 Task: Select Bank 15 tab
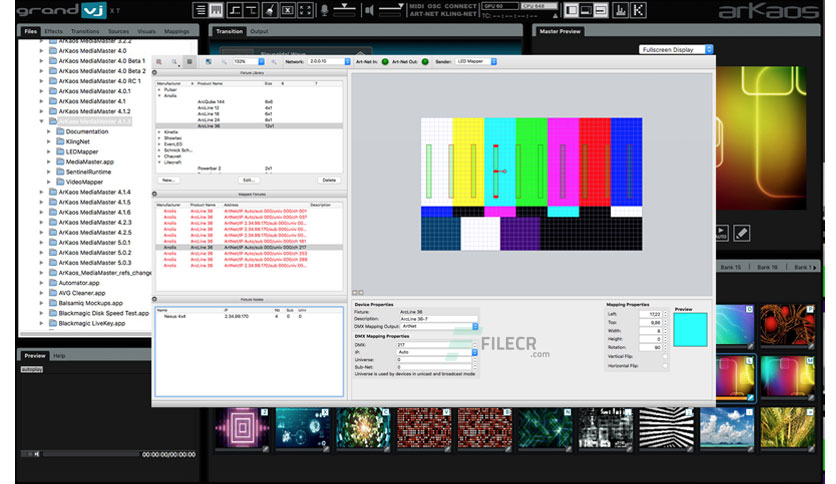pos(730,267)
